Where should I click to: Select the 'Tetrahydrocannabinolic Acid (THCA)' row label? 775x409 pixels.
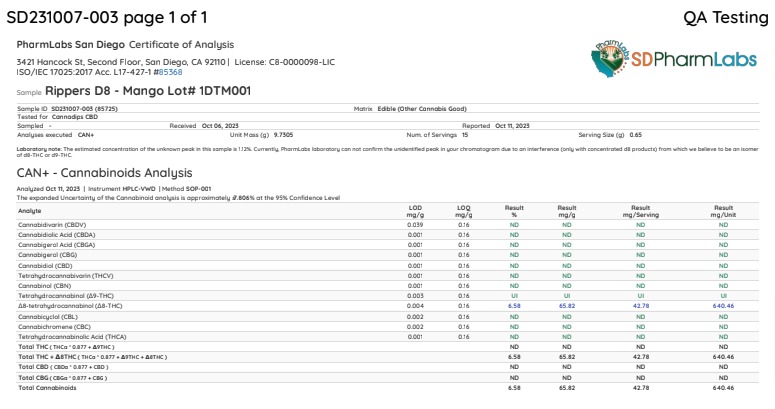[x=72, y=337]
